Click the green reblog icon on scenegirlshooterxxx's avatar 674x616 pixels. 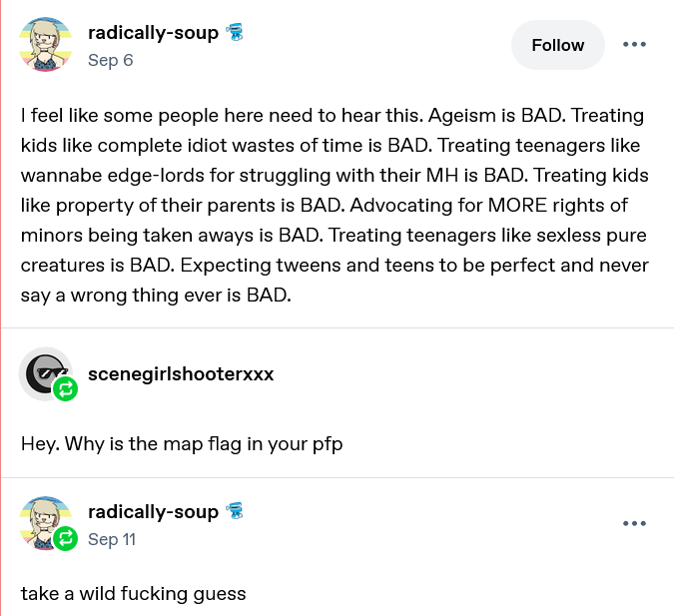point(66,388)
